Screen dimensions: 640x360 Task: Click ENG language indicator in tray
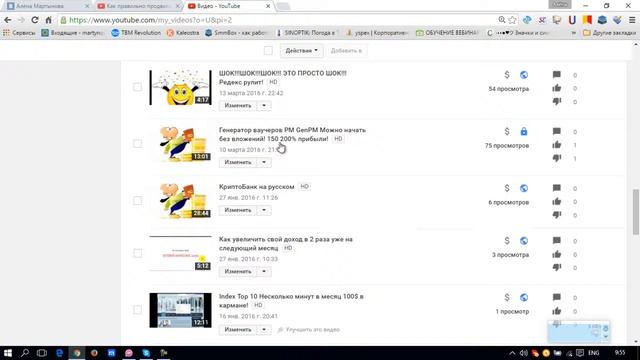(x=594, y=353)
